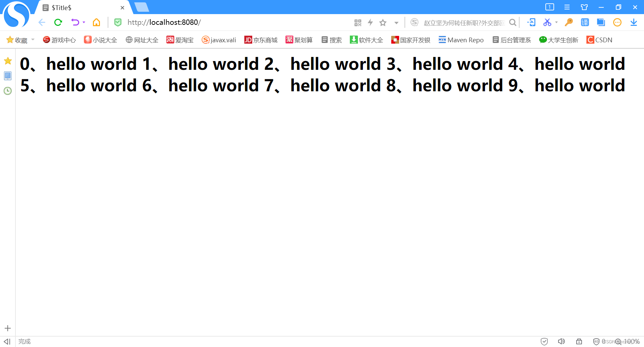Image resolution: width=644 pixels, height=347 pixels.
Task: Open sidebar blue page panel icon
Action: [8, 76]
